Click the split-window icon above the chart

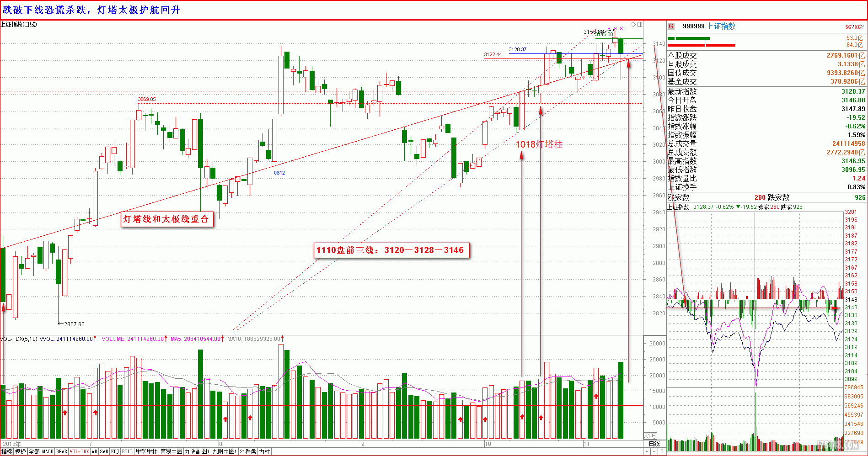click(x=640, y=24)
